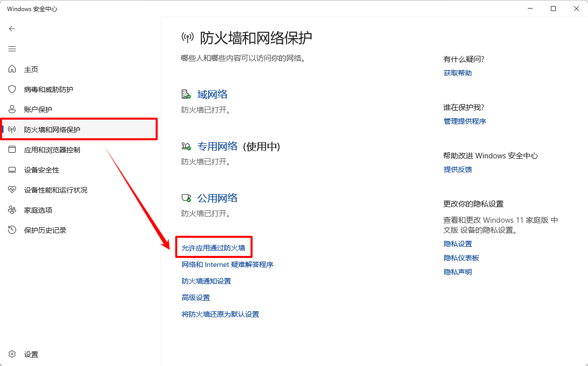Screen dimensions: 588x366
Task: Maximize the Windows 安全中心 window
Action: 553,8
